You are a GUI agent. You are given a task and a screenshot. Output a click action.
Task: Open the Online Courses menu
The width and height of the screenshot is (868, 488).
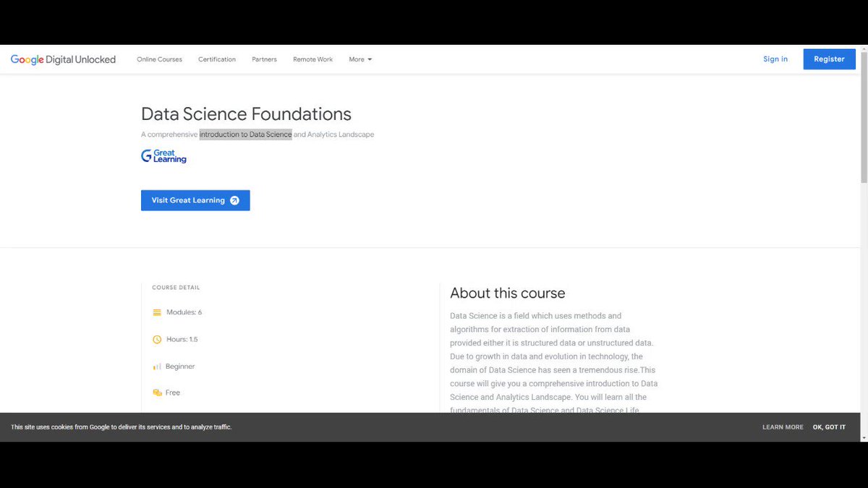tap(160, 59)
